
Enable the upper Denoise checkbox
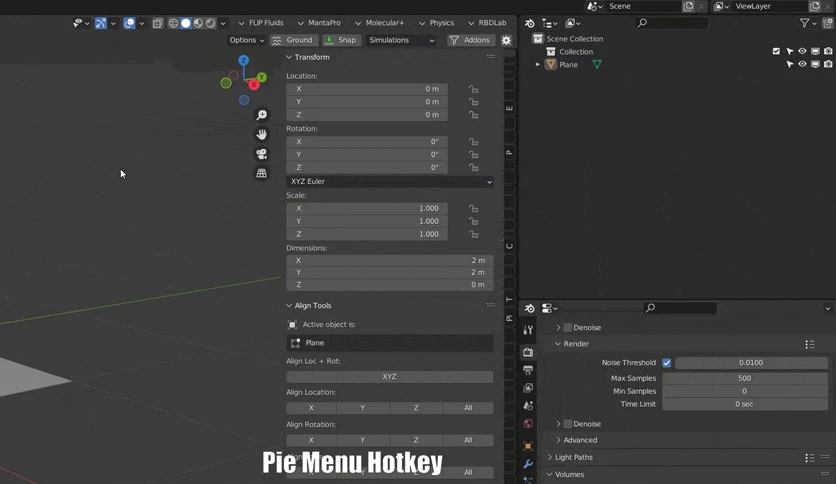pos(568,328)
